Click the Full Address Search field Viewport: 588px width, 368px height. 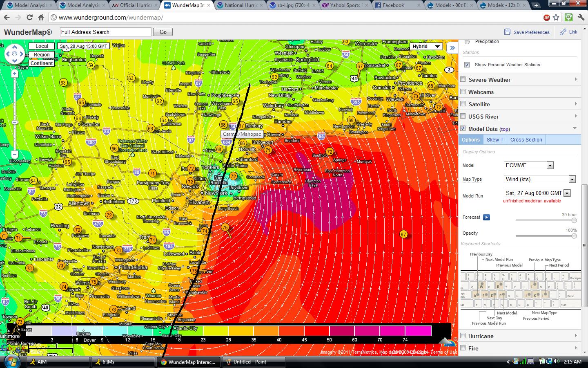(105, 32)
